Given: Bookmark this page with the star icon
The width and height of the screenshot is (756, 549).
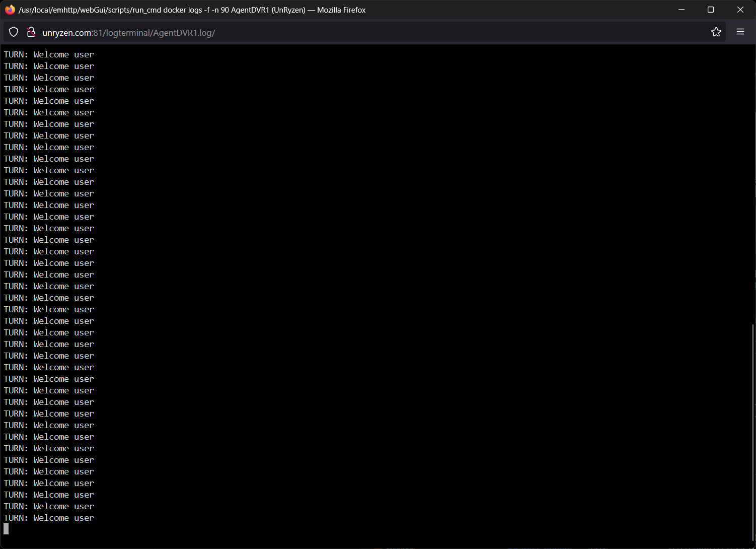Looking at the screenshot, I should click(x=716, y=32).
